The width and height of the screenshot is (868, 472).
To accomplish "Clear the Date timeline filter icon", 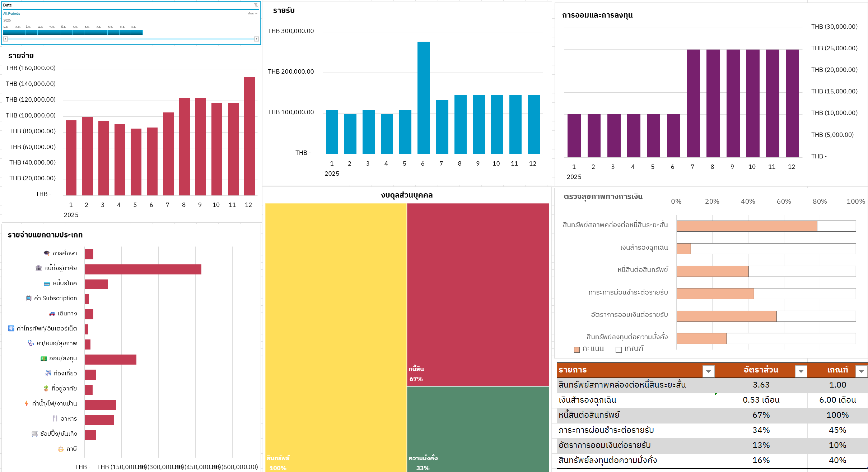I will click(256, 5).
